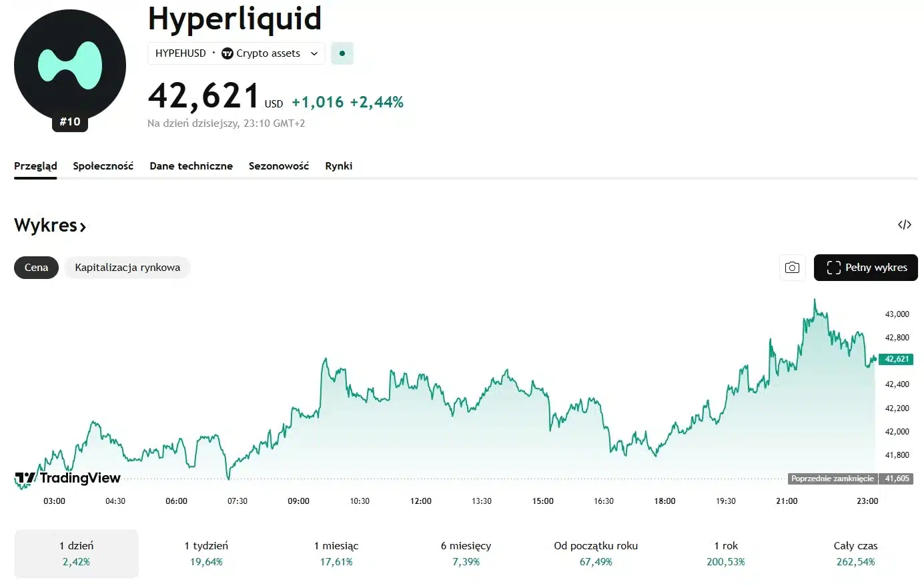
Task: Switch to the Społeczność tab
Action: pos(103,166)
